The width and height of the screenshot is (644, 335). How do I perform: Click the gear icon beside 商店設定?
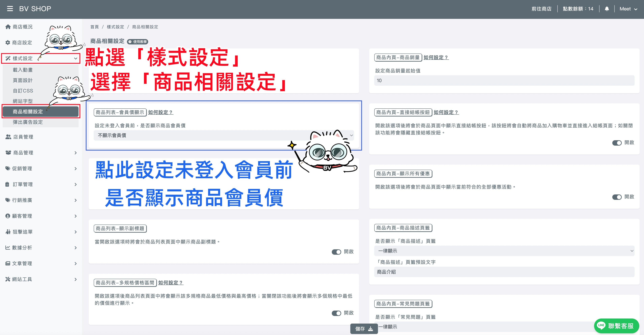pos(8,42)
